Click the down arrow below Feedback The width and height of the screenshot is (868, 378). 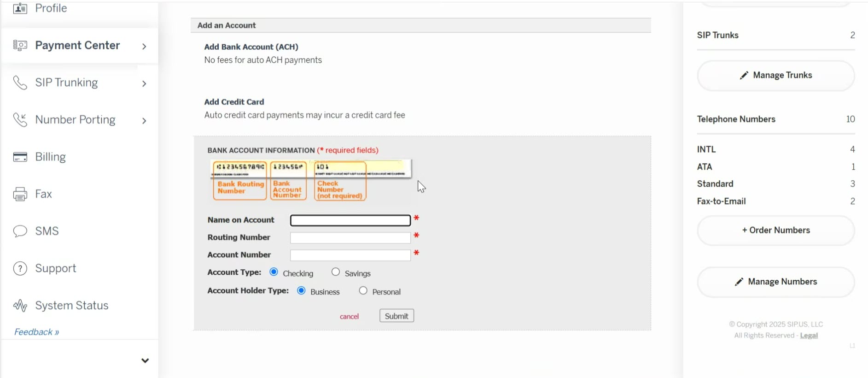click(x=145, y=360)
